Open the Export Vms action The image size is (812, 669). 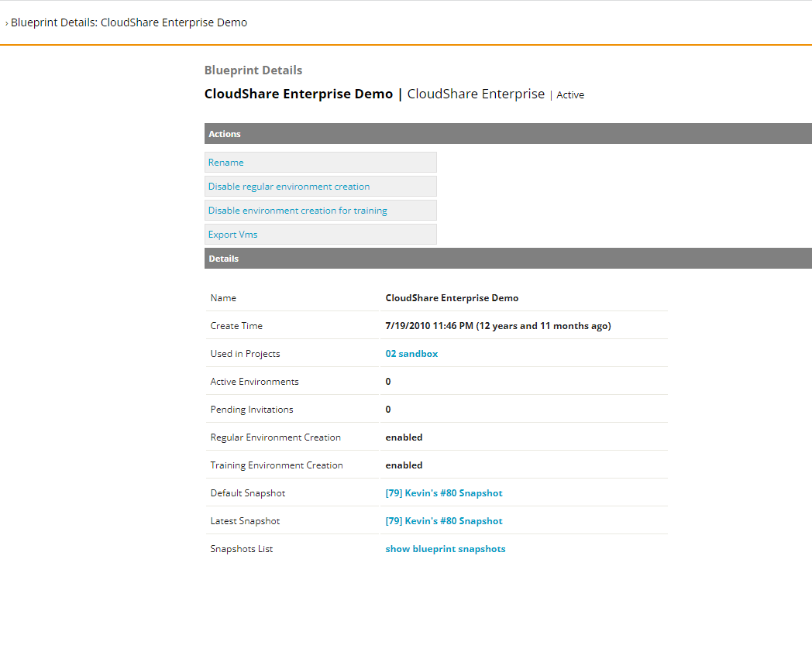232,235
